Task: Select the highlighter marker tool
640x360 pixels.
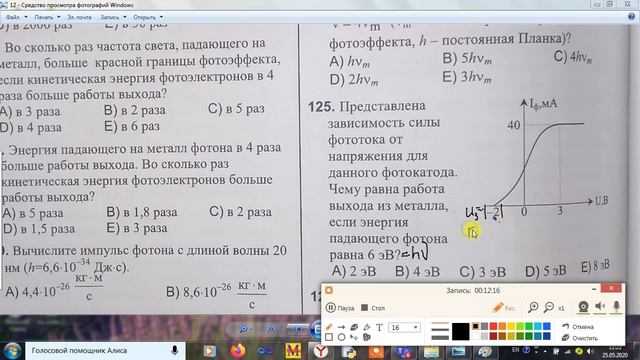Action: coord(367,327)
